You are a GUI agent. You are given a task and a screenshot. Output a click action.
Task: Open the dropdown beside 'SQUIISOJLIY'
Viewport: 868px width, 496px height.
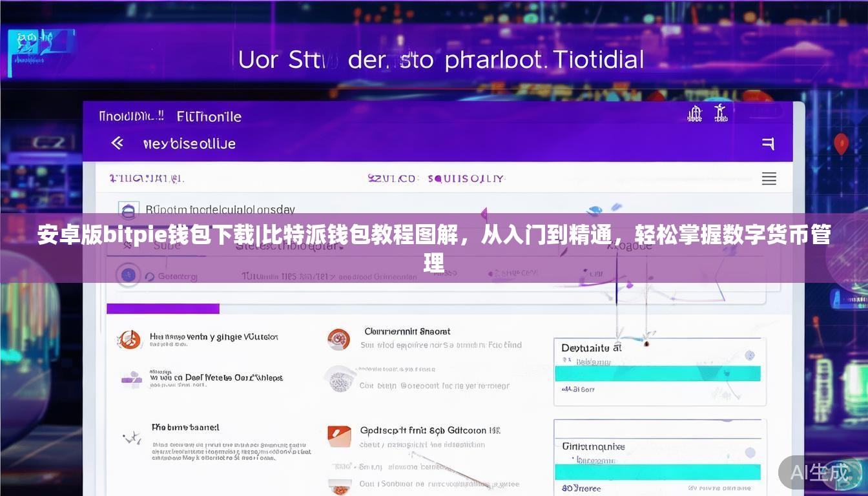click(506, 178)
